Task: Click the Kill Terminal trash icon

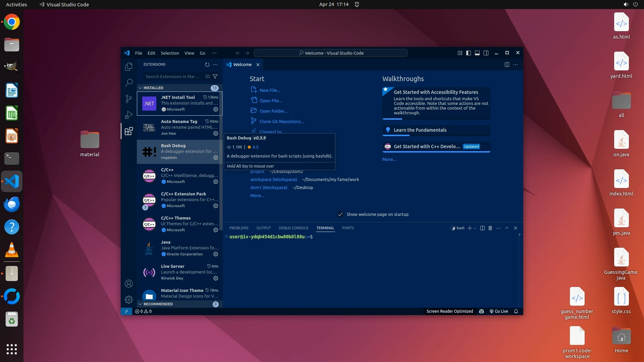Action: [490, 228]
